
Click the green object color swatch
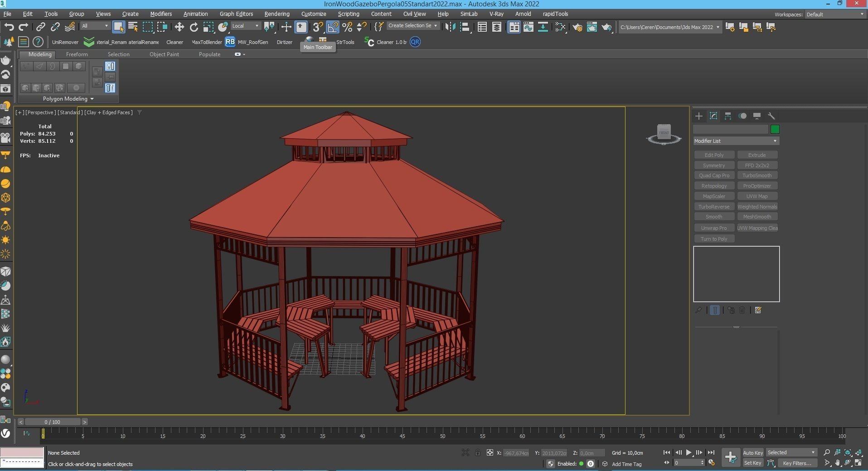click(775, 130)
